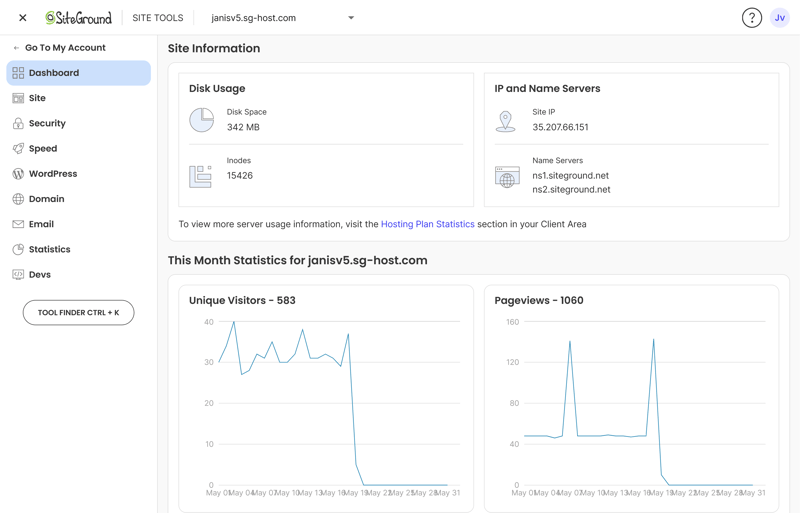Click the Inodes files icon
Screen dimensions: 800x513
click(x=201, y=177)
